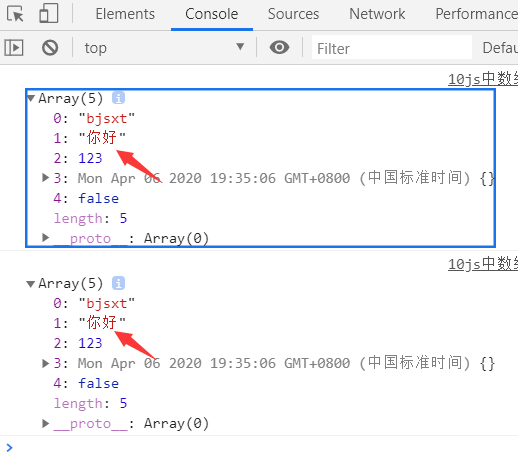
Task: Collapse the first Array(5) log entry
Action: [x=31, y=98]
